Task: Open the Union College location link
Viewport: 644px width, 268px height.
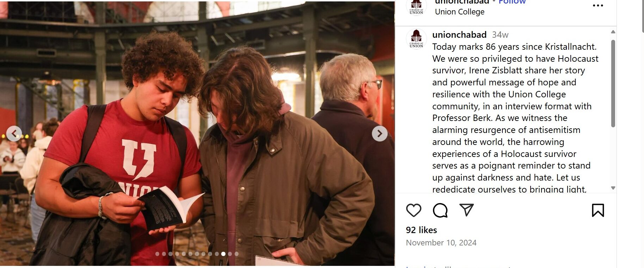Action: click(460, 12)
